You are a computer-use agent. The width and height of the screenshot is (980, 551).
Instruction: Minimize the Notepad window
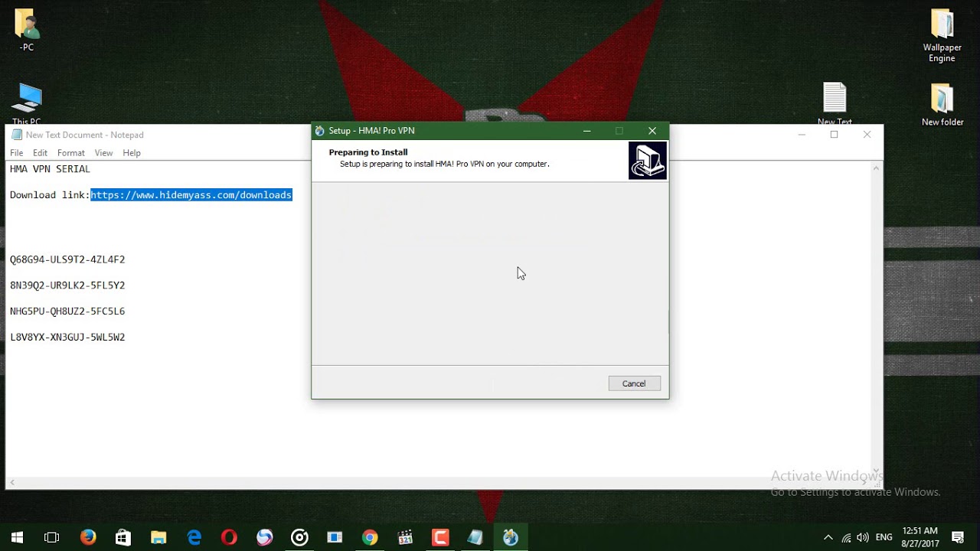802,135
